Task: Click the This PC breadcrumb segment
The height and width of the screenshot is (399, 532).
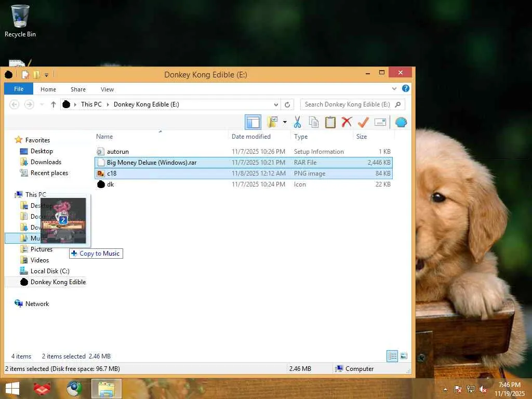Action: [x=91, y=104]
